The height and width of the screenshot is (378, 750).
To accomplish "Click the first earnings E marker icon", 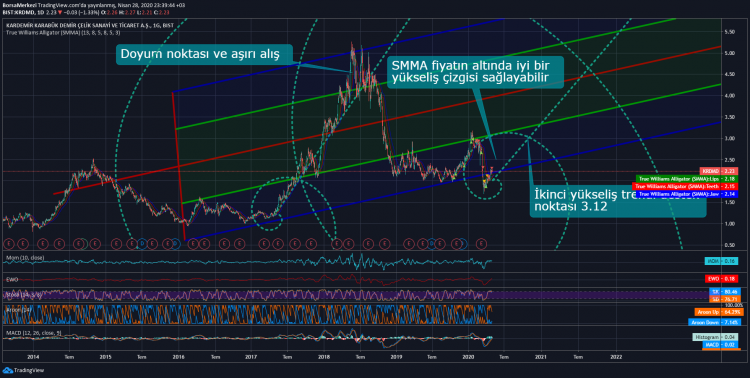I will tap(7, 244).
